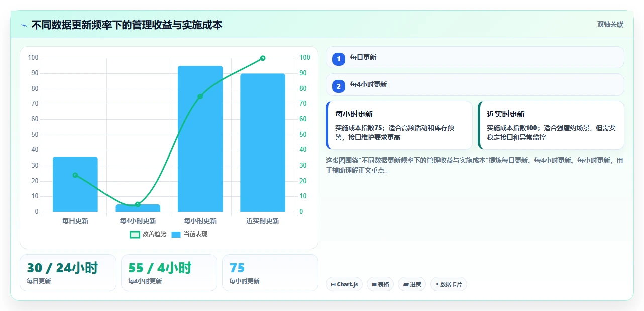Click the number 2 badge
Screen dimensions: 644x311
339,86
